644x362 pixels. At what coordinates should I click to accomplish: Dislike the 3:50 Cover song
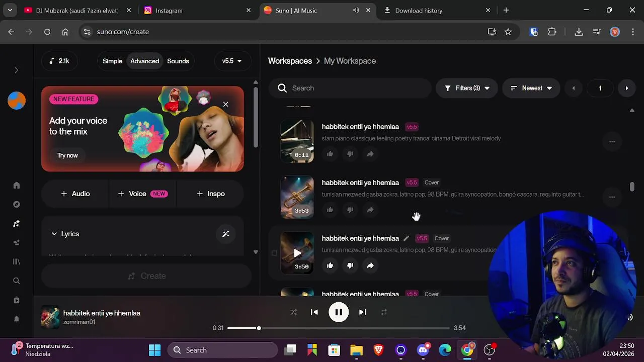pyautogui.click(x=350, y=265)
